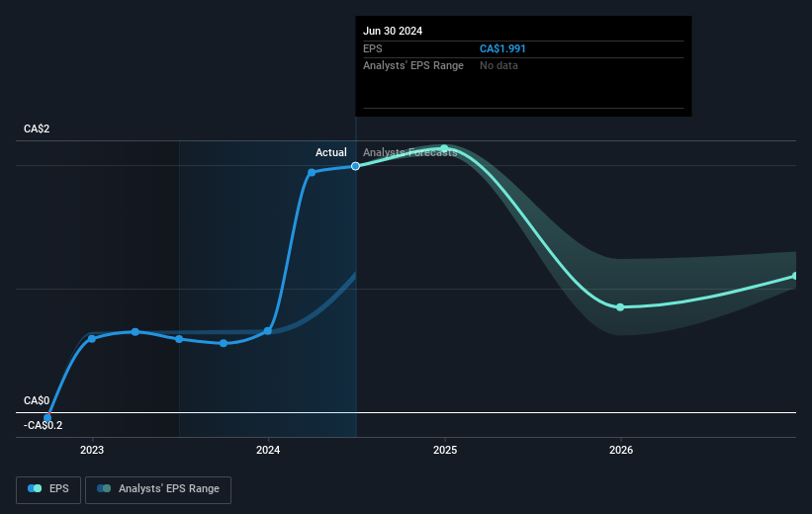Select the EPS data point at 2024 axis

point(268,331)
